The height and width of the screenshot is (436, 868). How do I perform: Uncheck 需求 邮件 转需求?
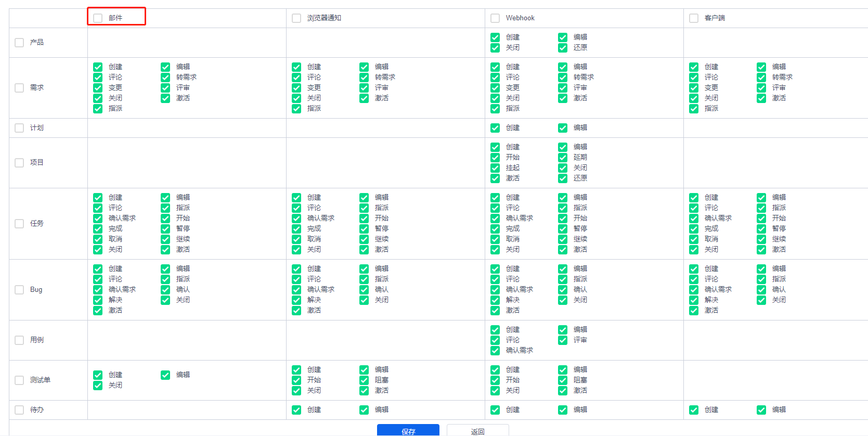(165, 78)
